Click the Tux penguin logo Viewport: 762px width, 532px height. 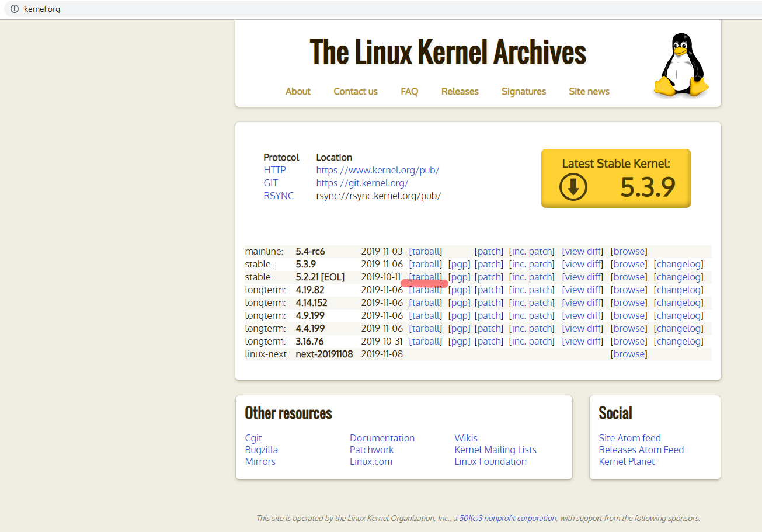pyautogui.click(x=681, y=65)
